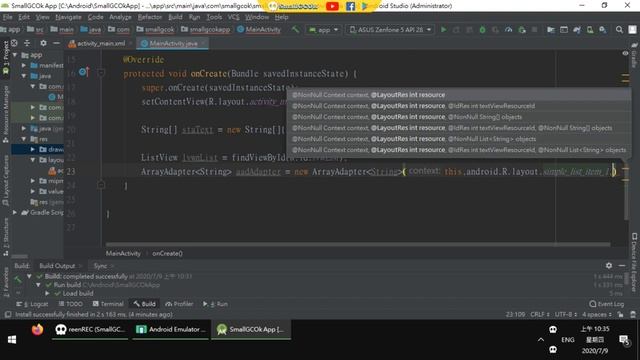Open the app run configuration dropdown
Image resolution: width=640 pixels, height=360 pixels.
pos(324,30)
